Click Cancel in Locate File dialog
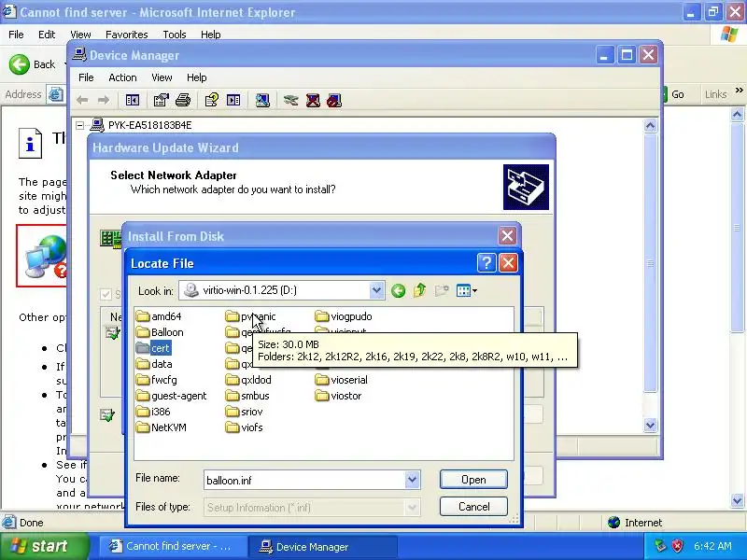 pos(473,507)
